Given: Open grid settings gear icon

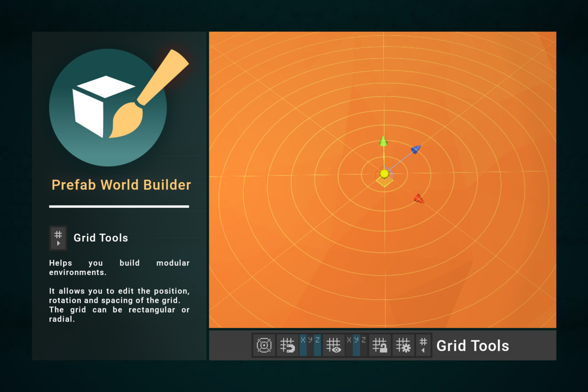Looking at the screenshot, I should 403,345.
